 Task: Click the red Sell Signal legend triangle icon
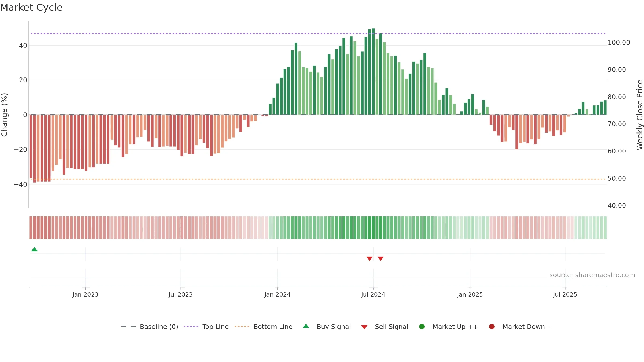[x=364, y=327]
